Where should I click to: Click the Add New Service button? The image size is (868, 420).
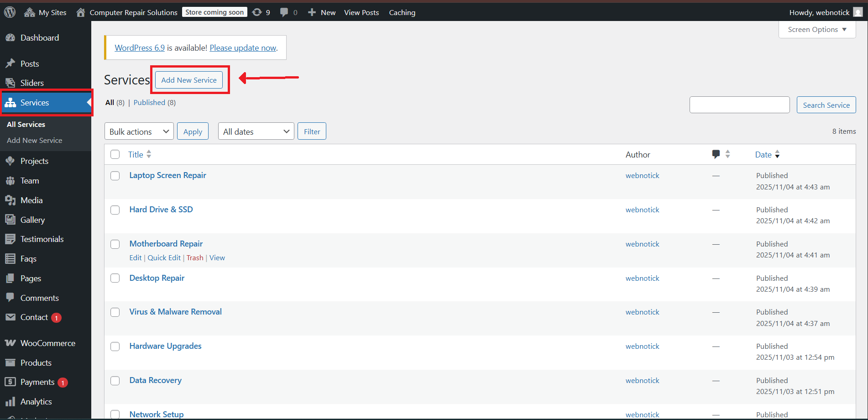pos(189,80)
